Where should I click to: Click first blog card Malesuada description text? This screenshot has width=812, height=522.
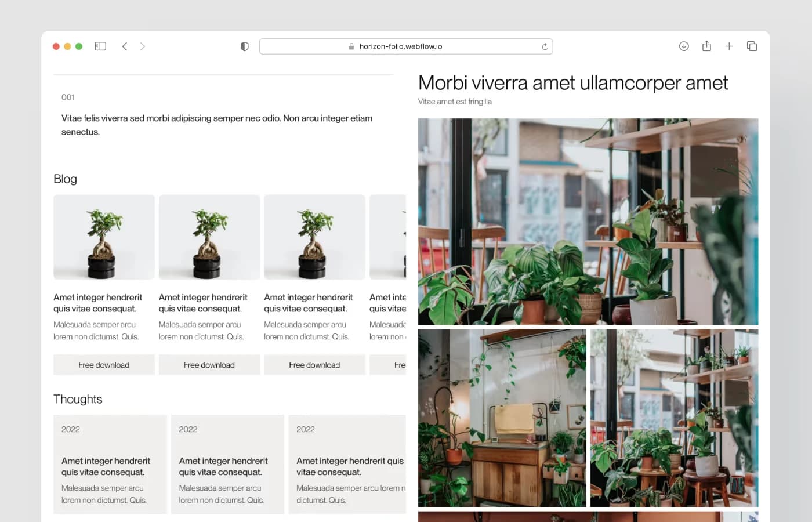coord(96,331)
